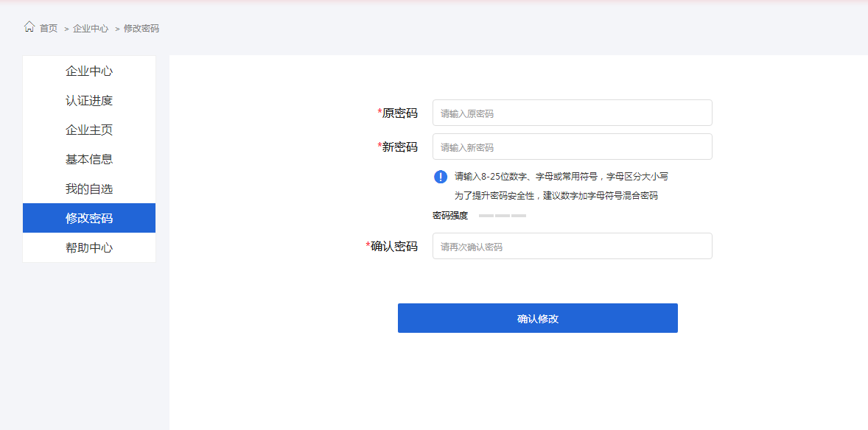Focus the 原密码 input field
Screen dimensions: 868x430
tap(572, 113)
